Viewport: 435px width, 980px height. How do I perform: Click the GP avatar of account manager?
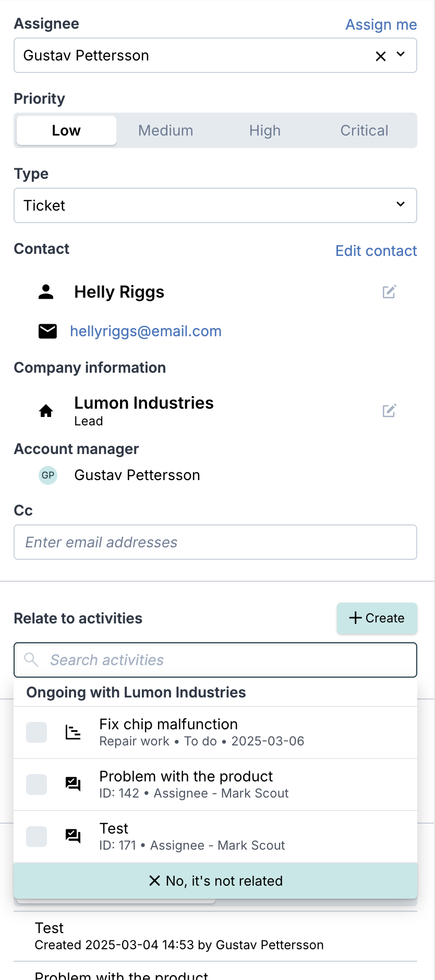click(48, 475)
